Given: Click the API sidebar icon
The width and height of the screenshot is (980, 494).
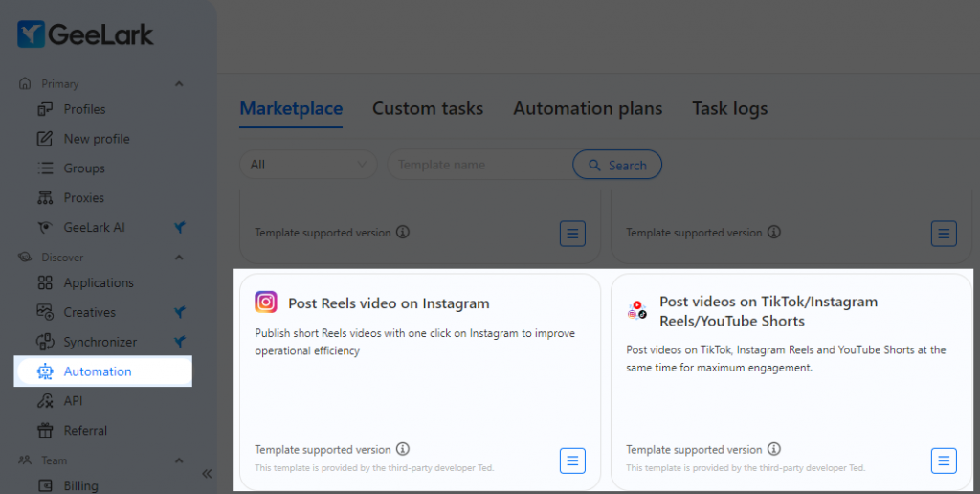Looking at the screenshot, I should [x=45, y=401].
